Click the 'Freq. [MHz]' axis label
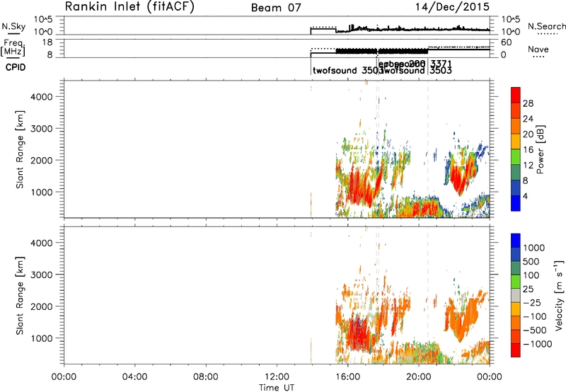Screen dimensions: 566x392 click(13, 48)
